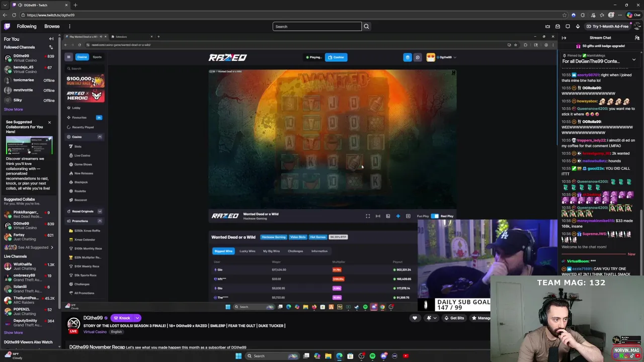Screen dimensions: 644x362
Task: Go to Twitch Following page
Action: 27,26
